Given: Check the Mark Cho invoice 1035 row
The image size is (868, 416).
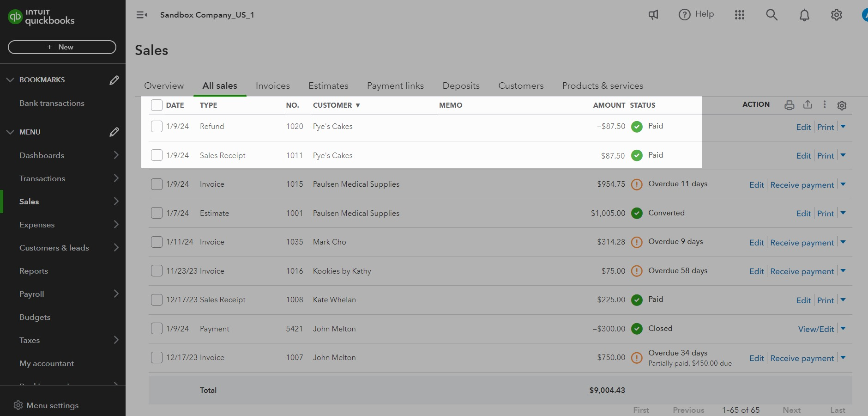Looking at the screenshot, I should 157,242.
